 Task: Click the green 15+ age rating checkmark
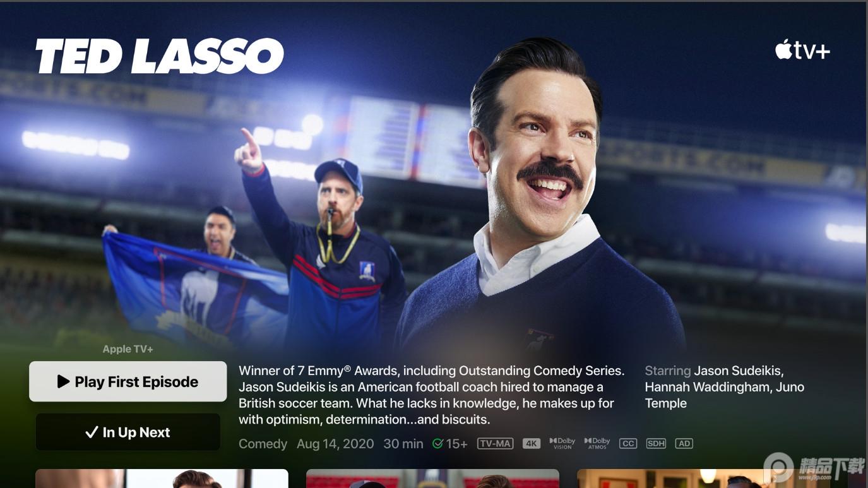pos(437,444)
